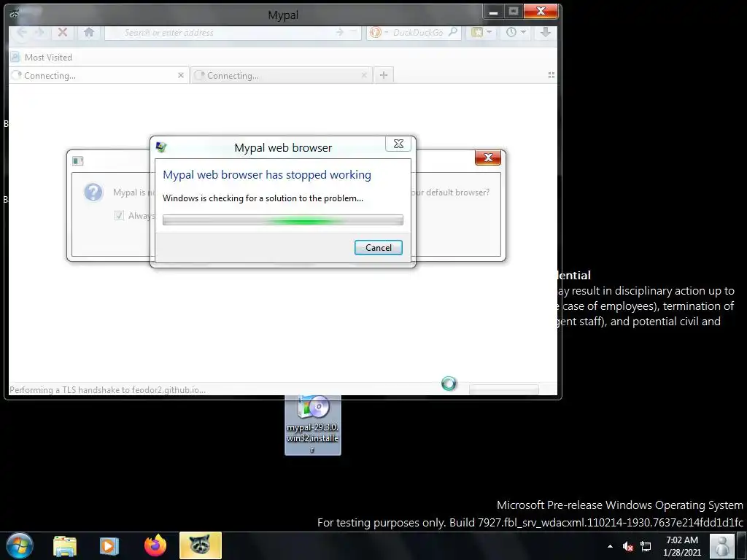Toggle the Always perform check checkbox

119,216
